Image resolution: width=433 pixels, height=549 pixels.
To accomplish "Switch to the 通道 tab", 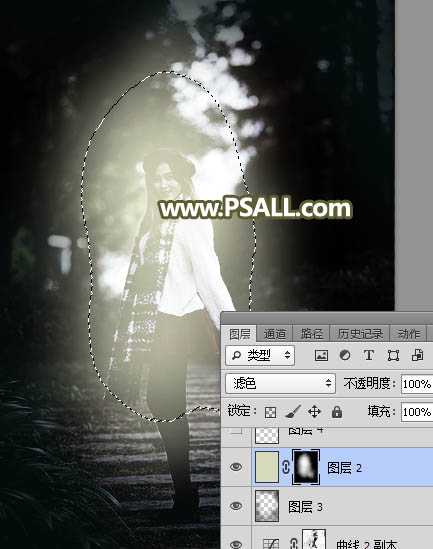I will [x=274, y=334].
